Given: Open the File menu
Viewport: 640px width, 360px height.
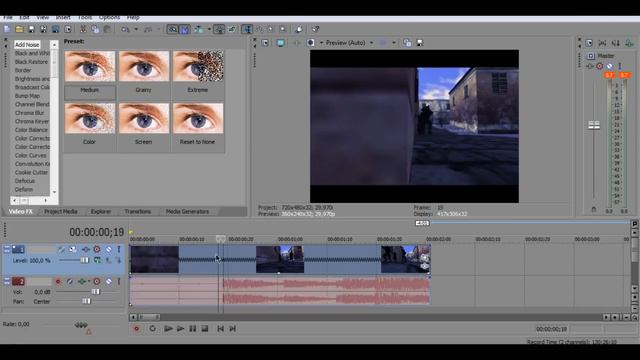Looking at the screenshot, I should tap(8, 18).
